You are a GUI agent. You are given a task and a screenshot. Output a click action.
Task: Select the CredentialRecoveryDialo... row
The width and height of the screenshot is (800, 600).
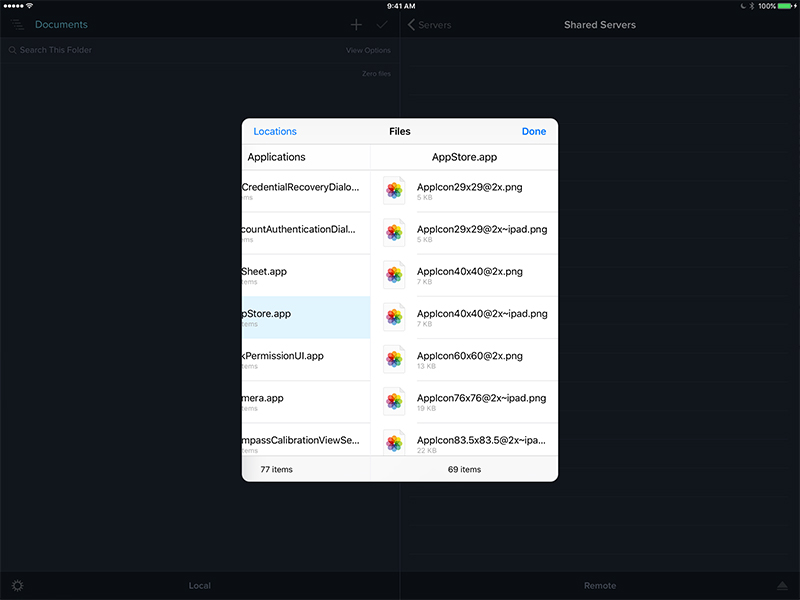pyautogui.click(x=306, y=191)
